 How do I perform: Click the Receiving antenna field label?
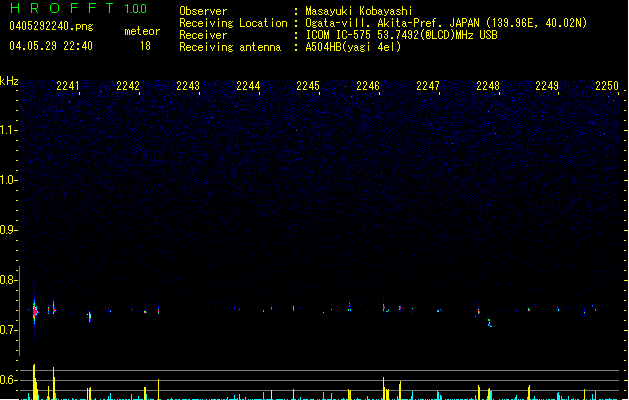coord(230,47)
